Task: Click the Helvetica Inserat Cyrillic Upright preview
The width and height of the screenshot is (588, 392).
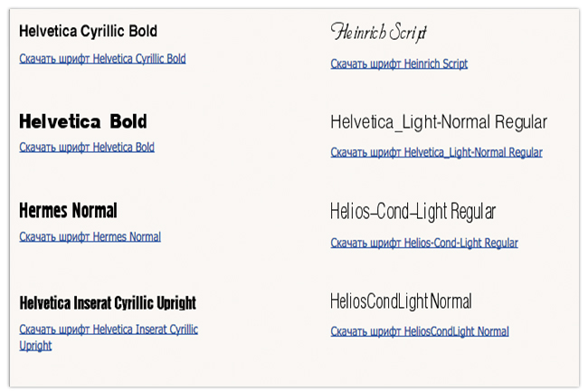Action: pos(108,302)
